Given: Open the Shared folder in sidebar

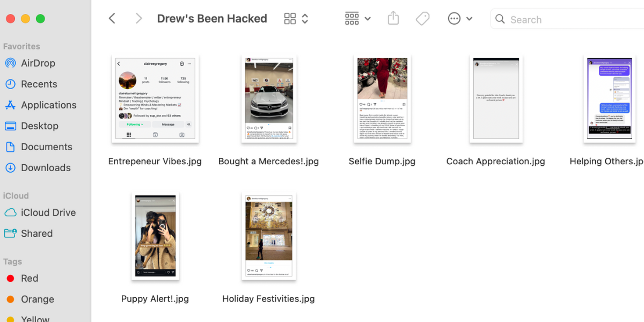Looking at the screenshot, I should [x=36, y=233].
